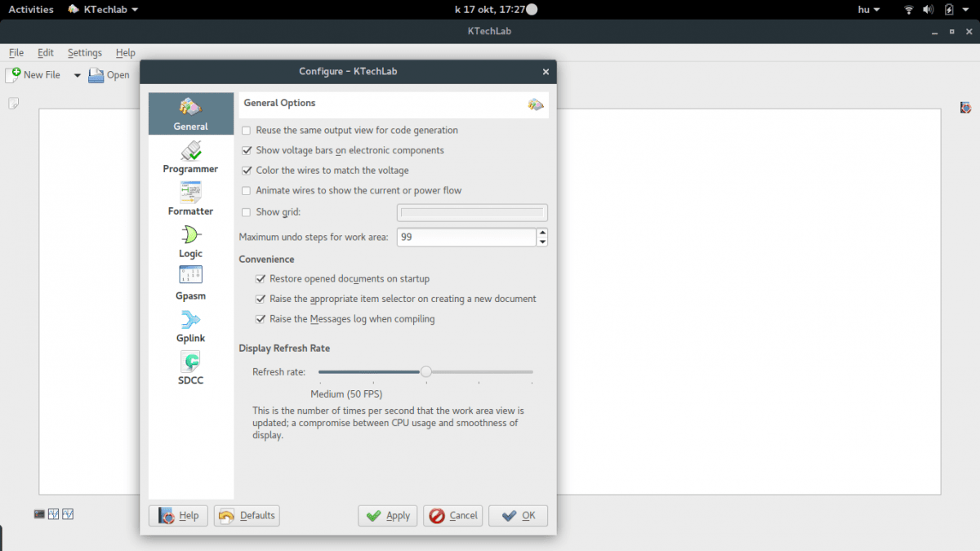The height and width of the screenshot is (551, 980).
Task: Uncheck Show voltage bars on electronic components
Action: pyautogui.click(x=246, y=151)
